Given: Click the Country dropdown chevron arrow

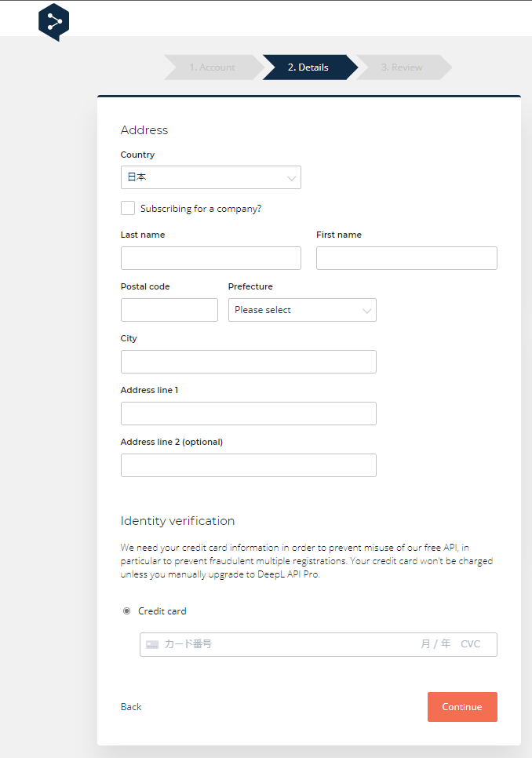Looking at the screenshot, I should point(292,178).
